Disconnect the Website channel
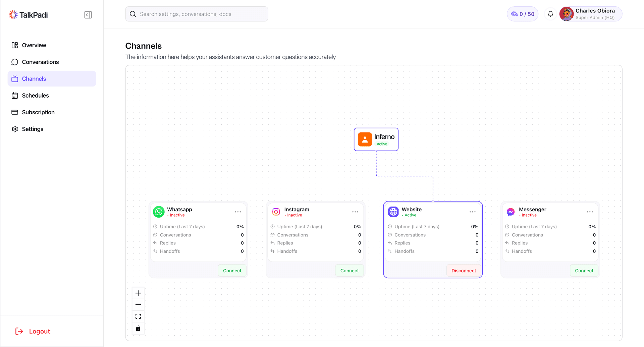Viewport: 644px width, 347px height. click(x=464, y=271)
